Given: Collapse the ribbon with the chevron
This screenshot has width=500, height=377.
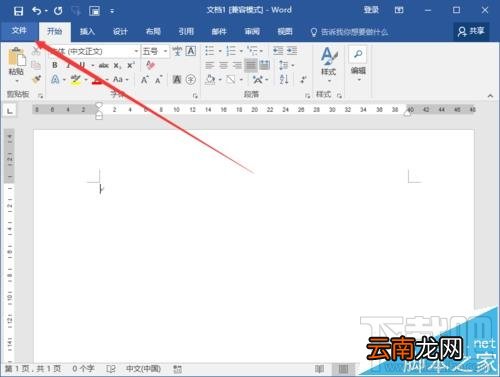Looking at the screenshot, I should [x=490, y=96].
